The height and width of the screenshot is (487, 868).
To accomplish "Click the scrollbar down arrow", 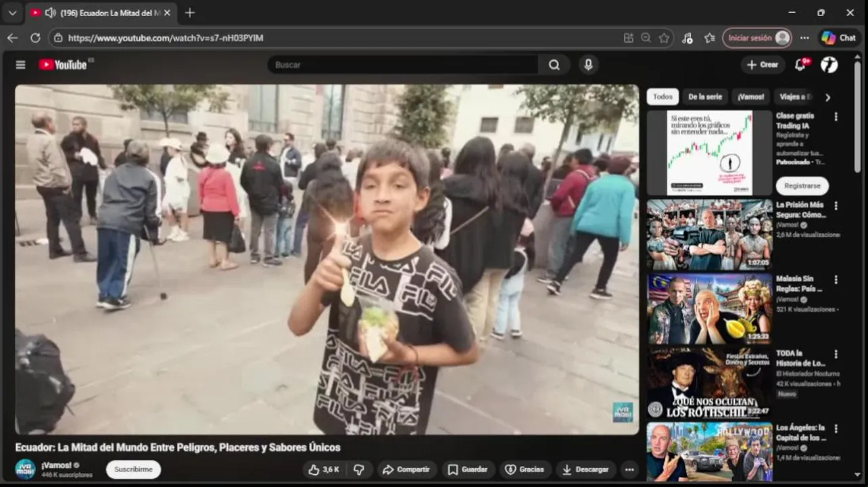I will [859, 475].
